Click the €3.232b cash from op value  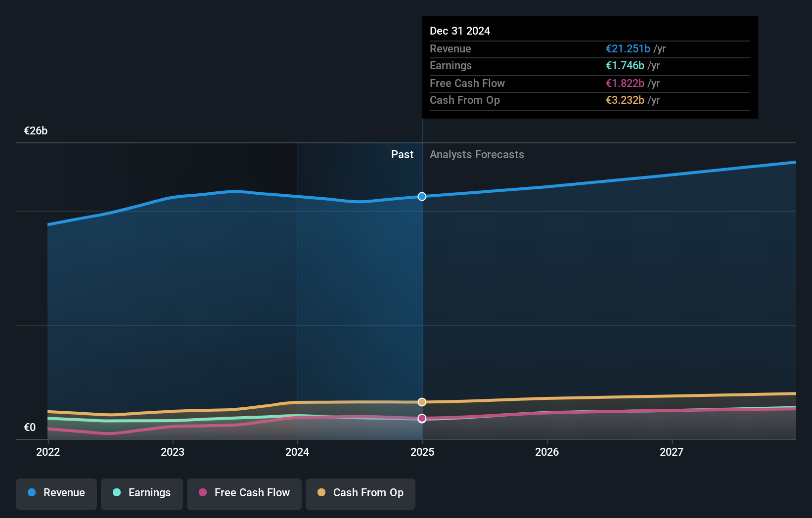pyautogui.click(x=625, y=100)
